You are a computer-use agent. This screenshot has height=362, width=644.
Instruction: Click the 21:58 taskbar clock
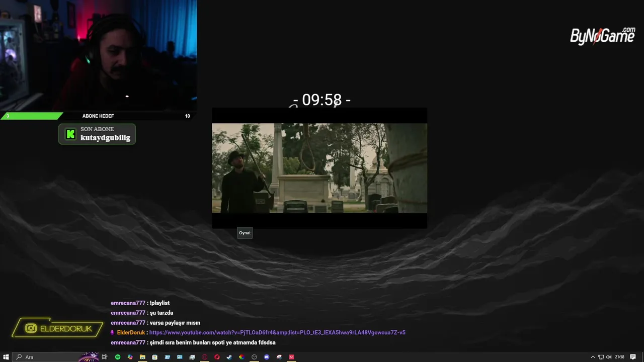pos(619,357)
